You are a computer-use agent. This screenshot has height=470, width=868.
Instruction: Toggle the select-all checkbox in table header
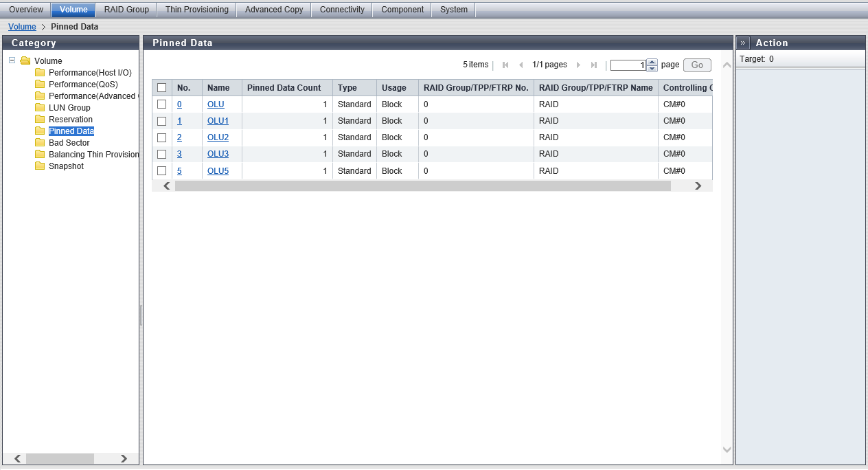(162, 88)
